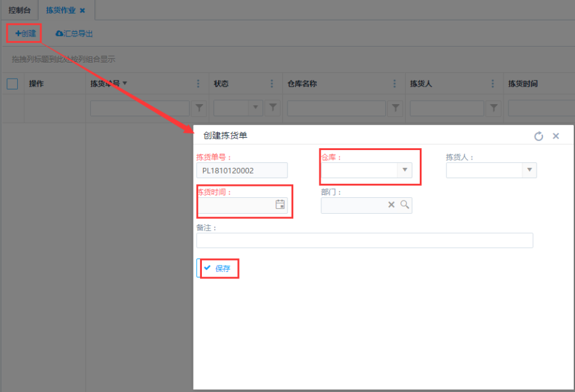Click the calendar icon in 拣货时间 field
575x392 pixels.
click(x=280, y=204)
